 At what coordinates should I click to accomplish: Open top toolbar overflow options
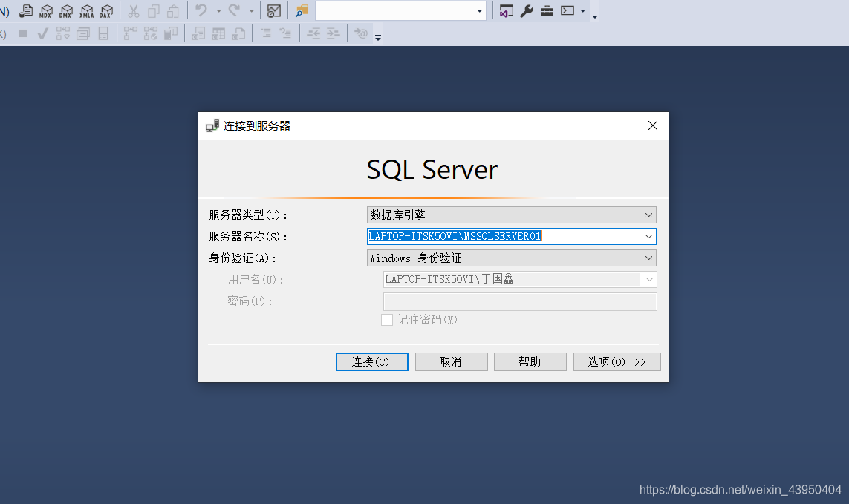(594, 16)
